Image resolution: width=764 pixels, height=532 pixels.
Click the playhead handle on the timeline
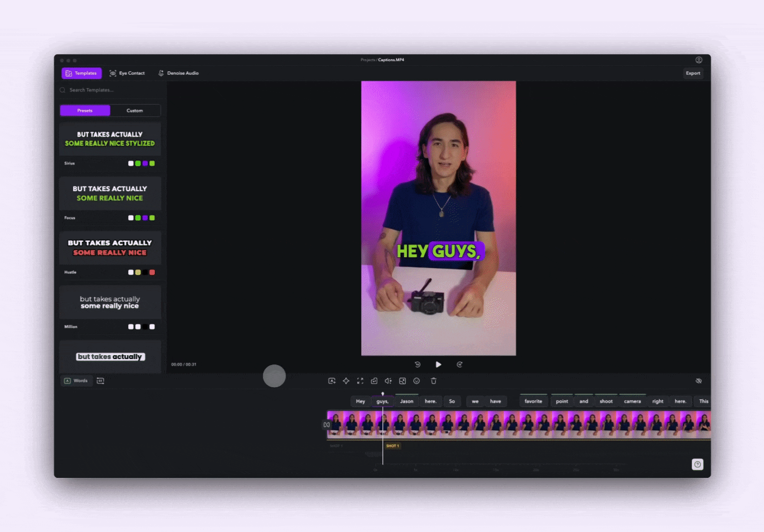pos(382,394)
